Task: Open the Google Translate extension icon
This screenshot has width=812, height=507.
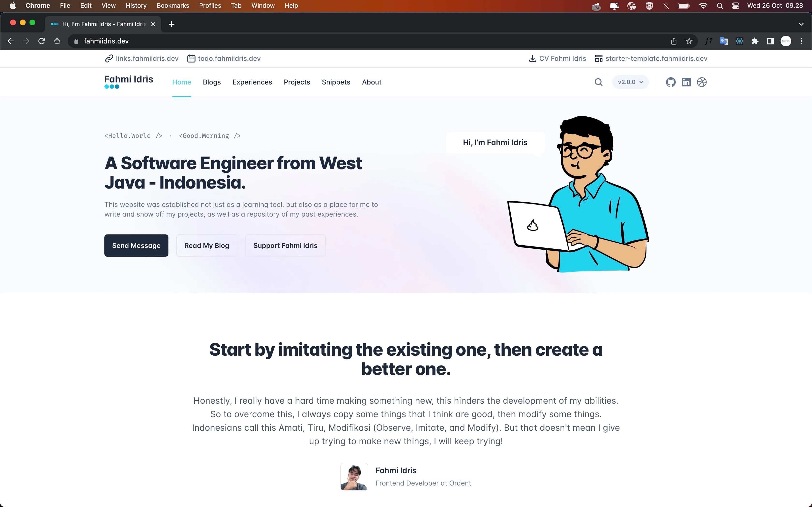Action: 724,41
